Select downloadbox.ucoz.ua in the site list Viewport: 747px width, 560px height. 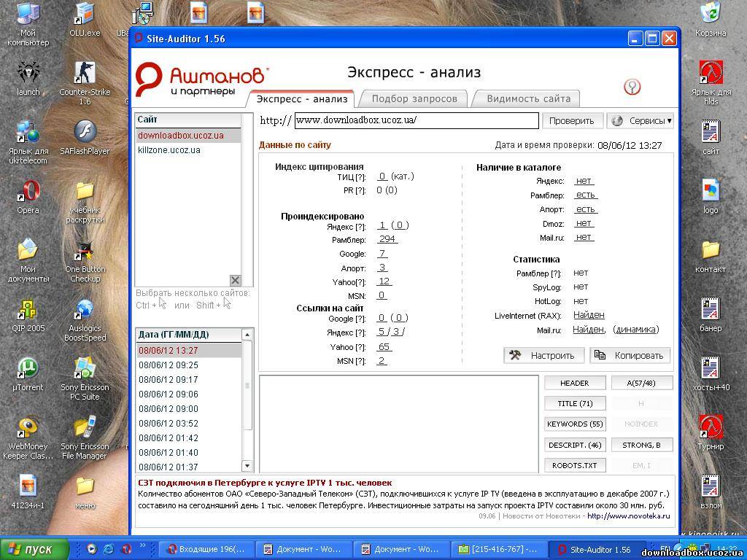pos(188,135)
